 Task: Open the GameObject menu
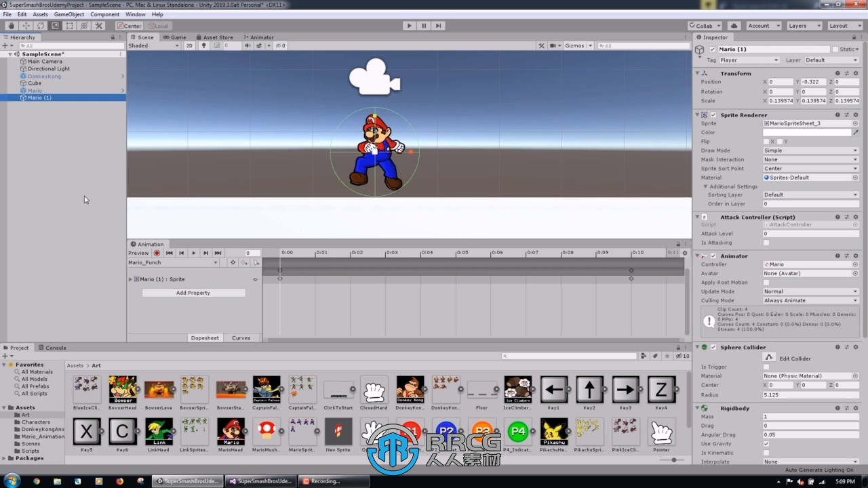69,14
